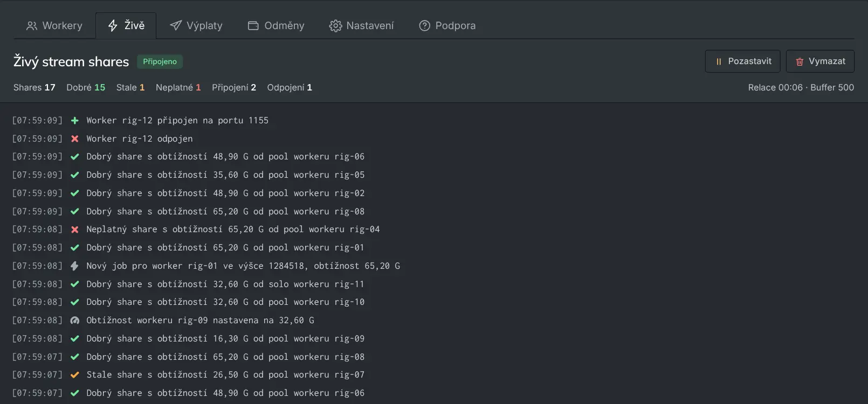Click the Připojeno status badge

click(x=160, y=62)
